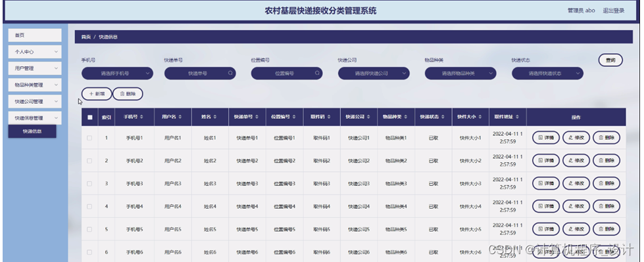
Task: Open the 请选择快递公司 dropdown
Action: click(374, 74)
